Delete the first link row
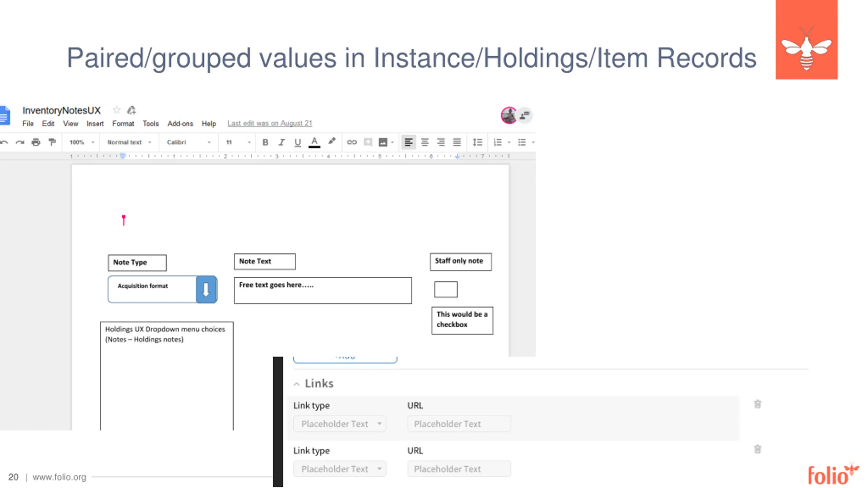The width and height of the screenshot is (868, 488). 758,404
